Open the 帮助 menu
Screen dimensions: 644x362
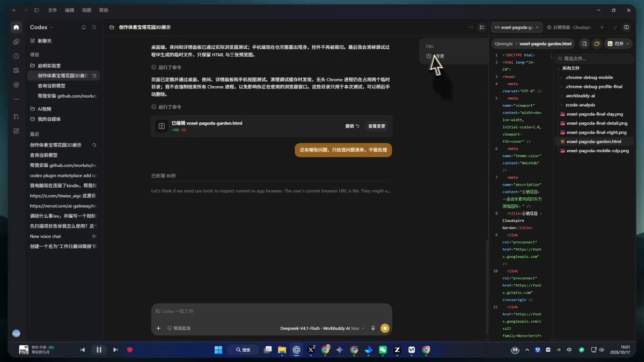pyautogui.click(x=104, y=10)
